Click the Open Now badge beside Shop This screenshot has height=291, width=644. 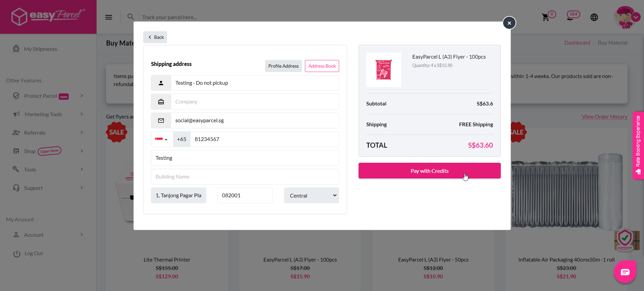coord(50,151)
